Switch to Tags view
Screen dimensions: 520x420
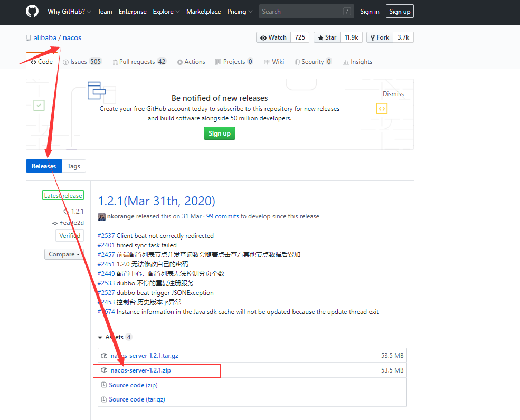coord(73,166)
